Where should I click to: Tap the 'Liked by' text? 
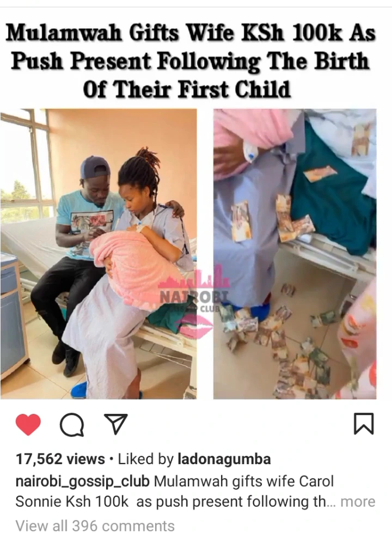[x=146, y=460]
